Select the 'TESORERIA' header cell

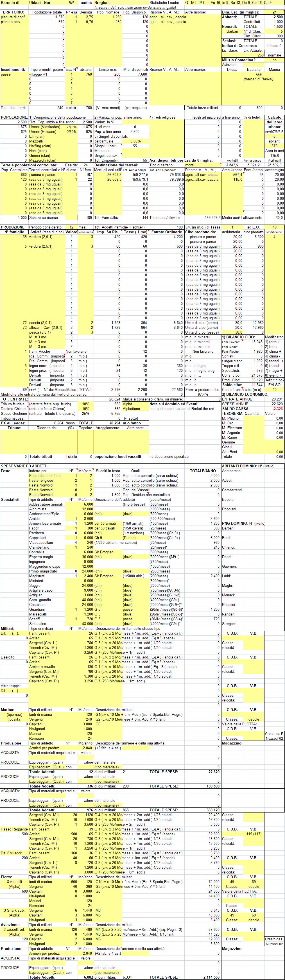point(232,413)
